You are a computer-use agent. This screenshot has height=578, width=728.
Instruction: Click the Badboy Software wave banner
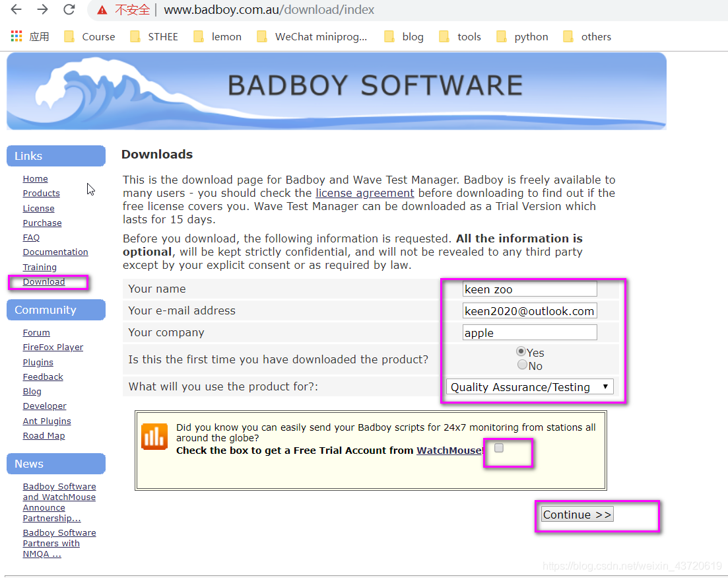point(337,91)
